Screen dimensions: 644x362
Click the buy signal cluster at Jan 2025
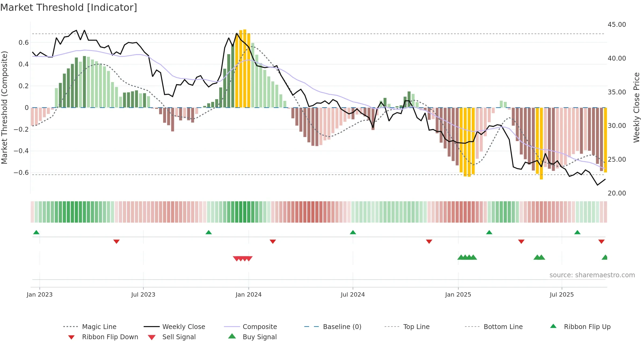(x=467, y=257)
